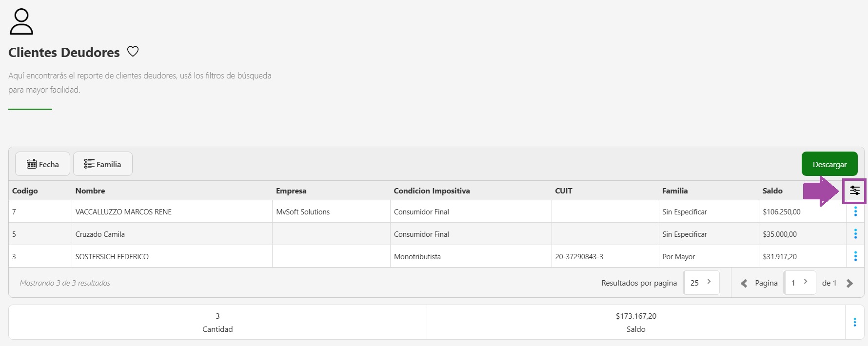Screen dimensions: 868x346
Task: Click the green Descargar button
Action: [829, 164]
